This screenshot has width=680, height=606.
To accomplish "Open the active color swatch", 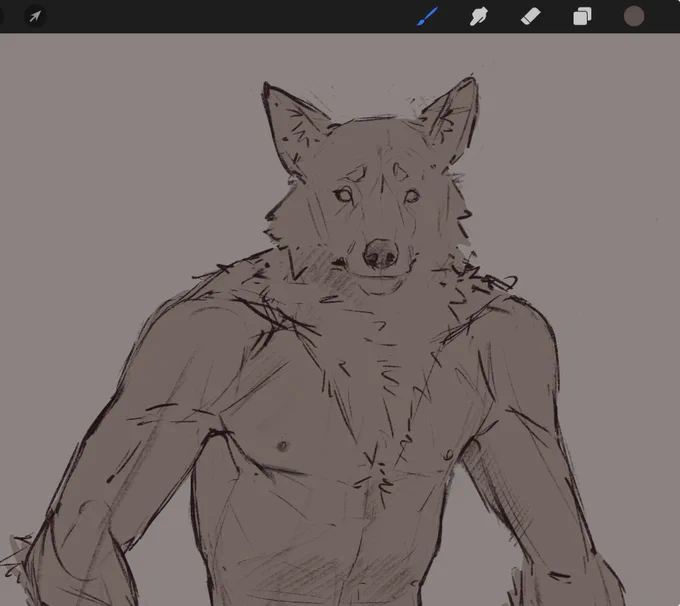I will (634, 16).
